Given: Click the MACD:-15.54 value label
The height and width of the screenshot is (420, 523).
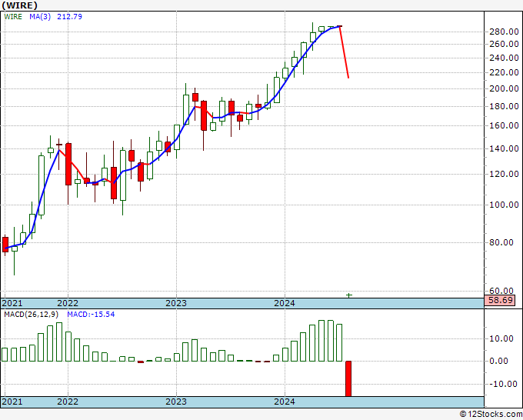Looking at the screenshot, I should (91, 315).
